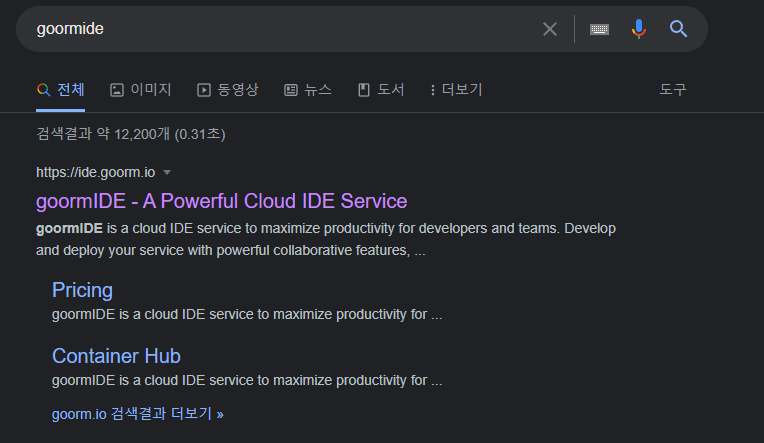The width and height of the screenshot is (764, 443).
Task: Open the on-screen keyboard input tool
Action: click(599, 29)
